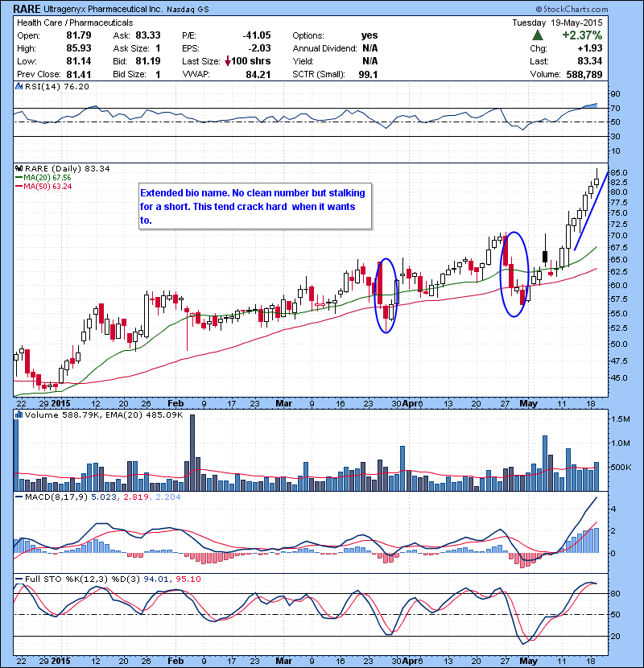644x668 pixels.
Task: Click the green up triangle next to +2.37%
Action: [x=538, y=35]
